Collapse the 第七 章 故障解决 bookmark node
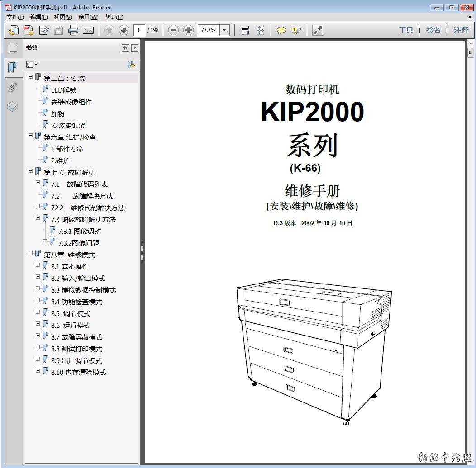The width and height of the screenshot is (476, 468). pos(30,171)
